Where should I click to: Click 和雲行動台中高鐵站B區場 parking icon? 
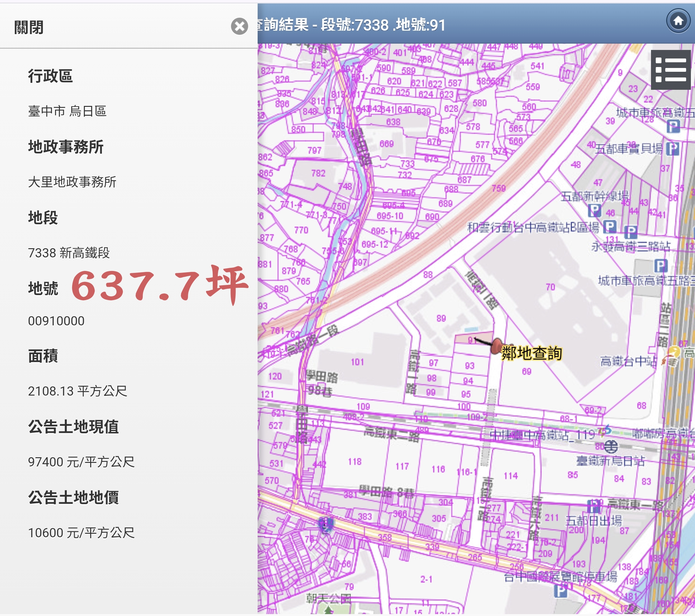click(609, 226)
